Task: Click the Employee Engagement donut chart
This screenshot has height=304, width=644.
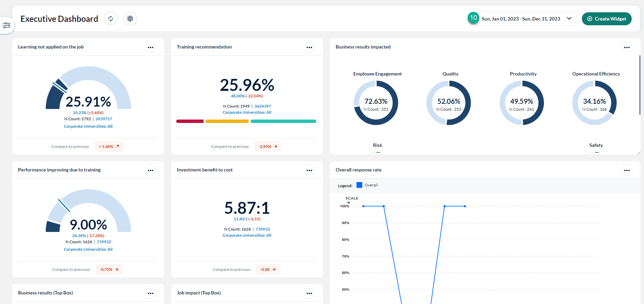Action: pos(376,103)
